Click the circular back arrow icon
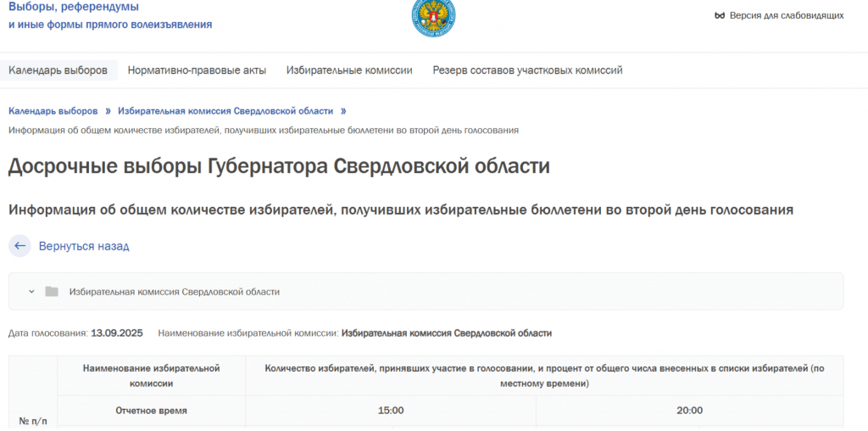Image resolution: width=868 pixels, height=431 pixels. pos(20,246)
